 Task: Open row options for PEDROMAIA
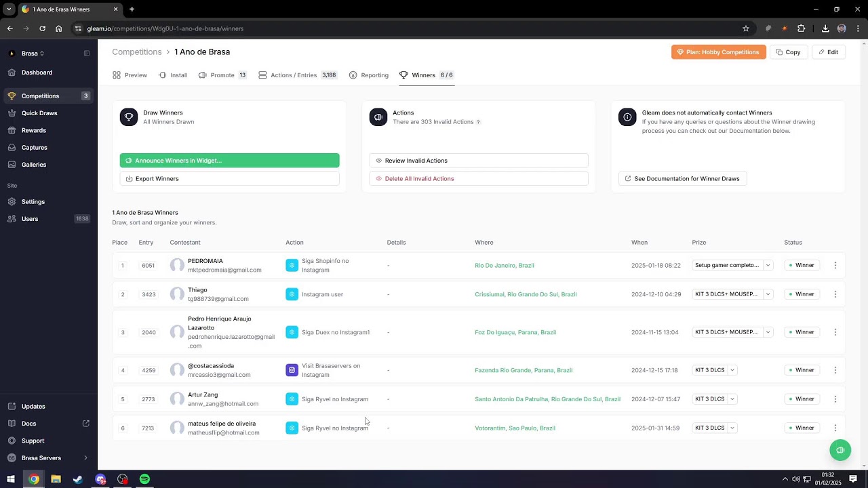835,266
